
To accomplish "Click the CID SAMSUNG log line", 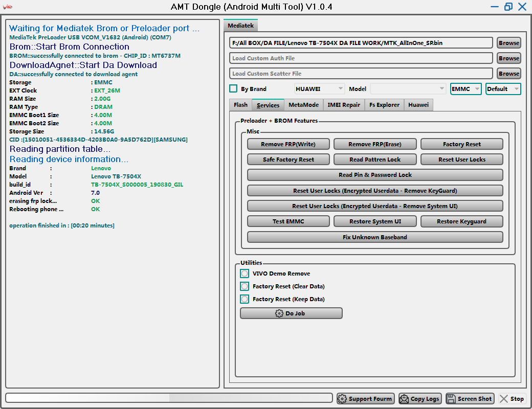I will tap(98, 140).
